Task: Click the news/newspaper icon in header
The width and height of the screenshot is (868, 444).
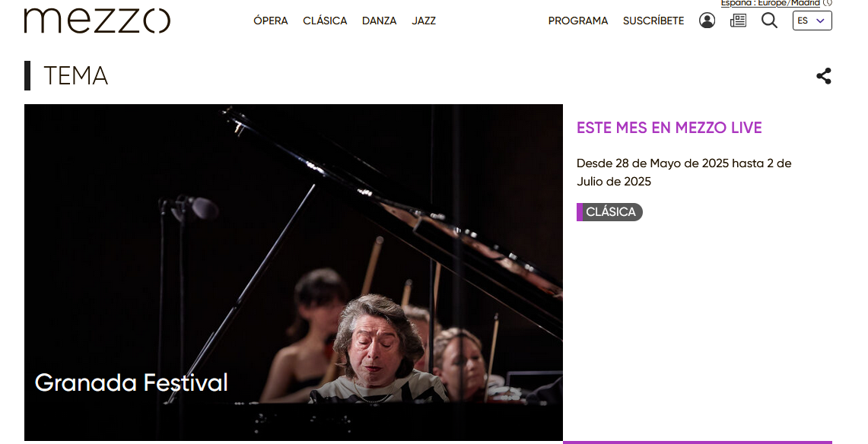Action: [x=738, y=21]
